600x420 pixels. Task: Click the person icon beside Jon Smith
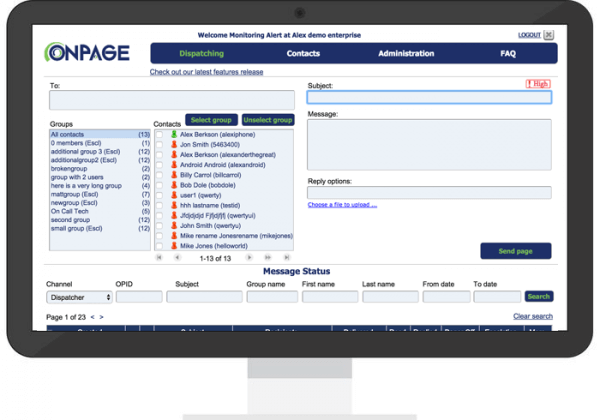(x=174, y=144)
